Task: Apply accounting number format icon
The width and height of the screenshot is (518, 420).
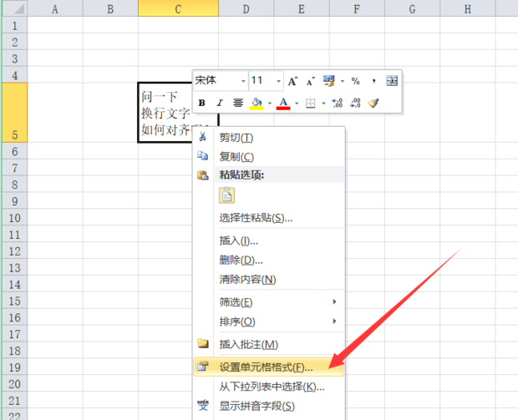Action: pyautogui.click(x=328, y=81)
